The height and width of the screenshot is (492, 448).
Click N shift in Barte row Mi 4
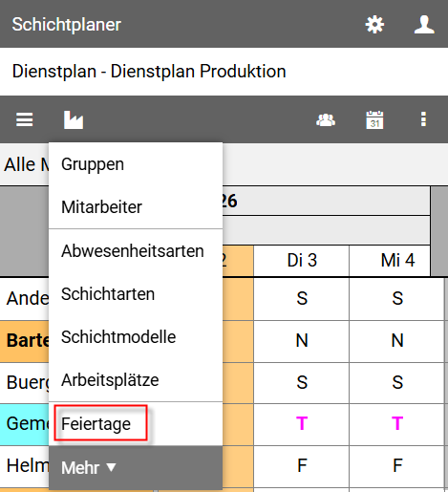(396, 341)
